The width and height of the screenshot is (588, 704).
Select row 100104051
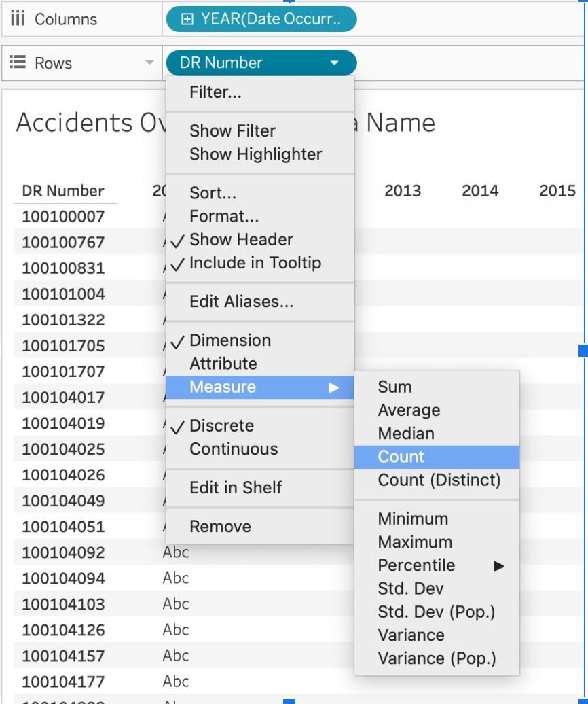63,527
